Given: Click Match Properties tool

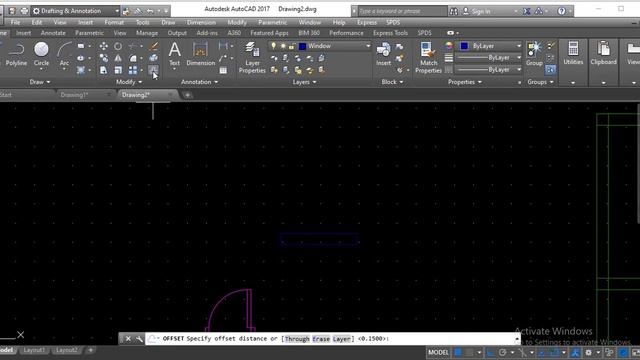Looking at the screenshot, I should click(428, 58).
